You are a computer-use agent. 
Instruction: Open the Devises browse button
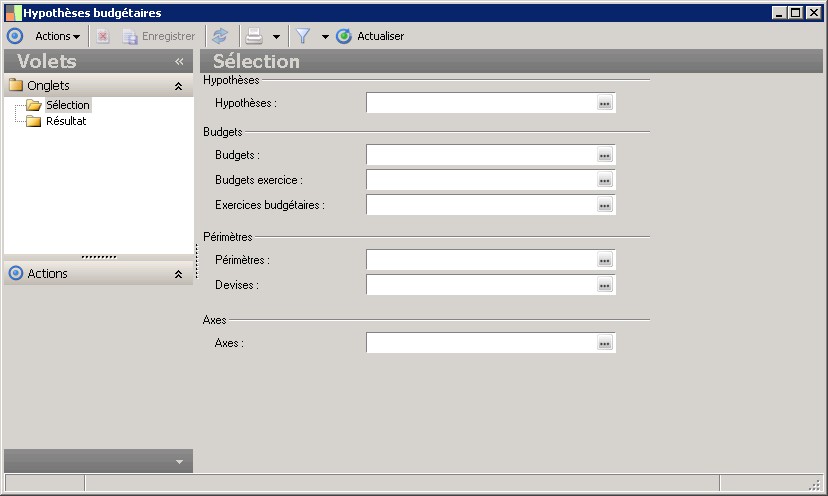click(605, 285)
